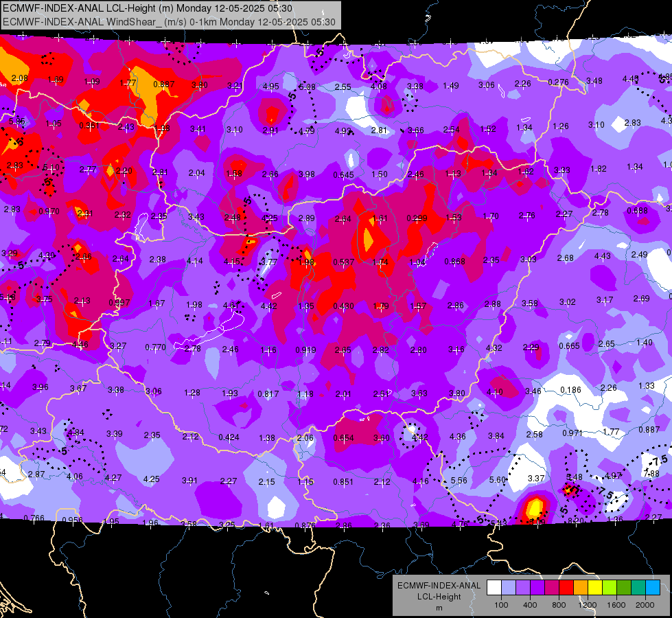Click the grid value 0.430
This screenshot has height=618, width=672.
tap(344, 306)
